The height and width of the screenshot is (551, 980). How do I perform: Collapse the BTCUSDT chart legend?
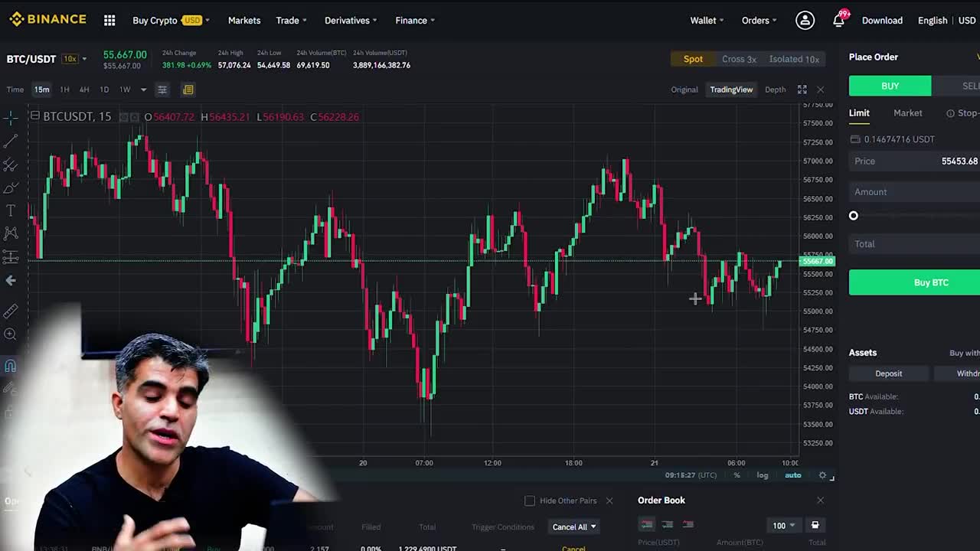(34, 116)
